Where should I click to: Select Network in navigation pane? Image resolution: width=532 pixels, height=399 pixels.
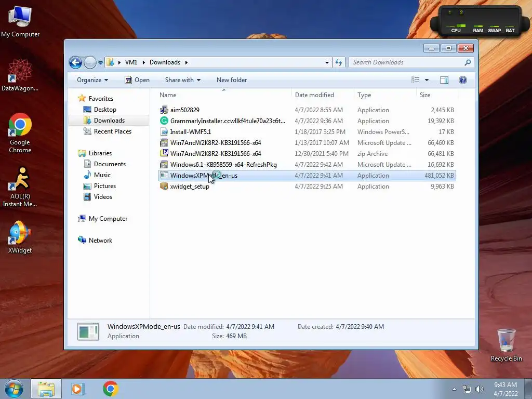(x=100, y=240)
